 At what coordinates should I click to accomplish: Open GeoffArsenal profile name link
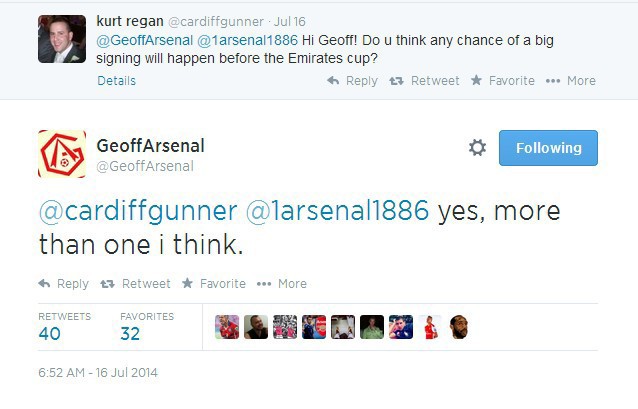(150, 146)
